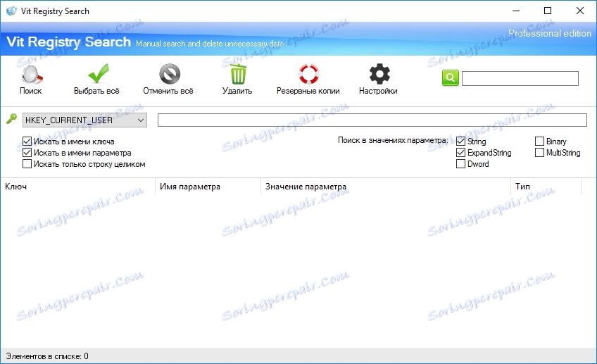Uncheck the String value type
Viewport: 597px width, 364px height.
pyautogui.click(x=460, y=142)
